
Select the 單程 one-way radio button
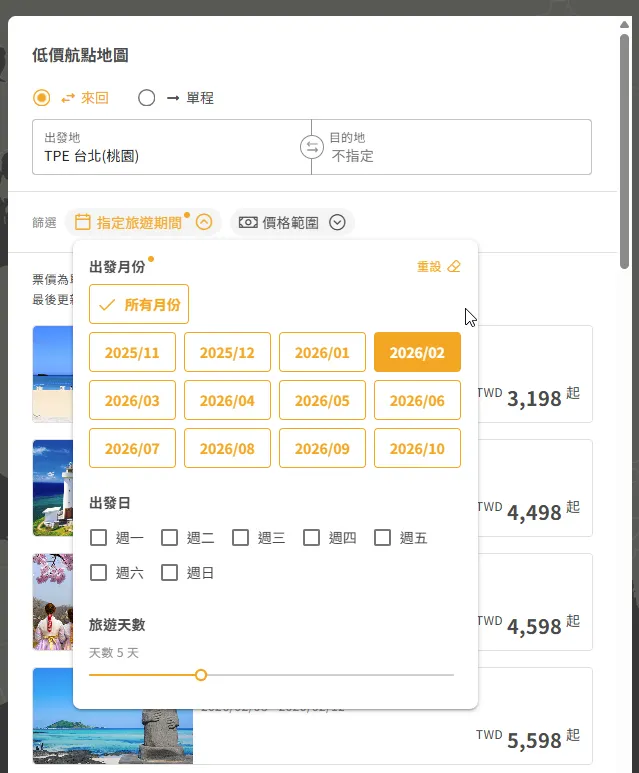[x=146, y=98]
